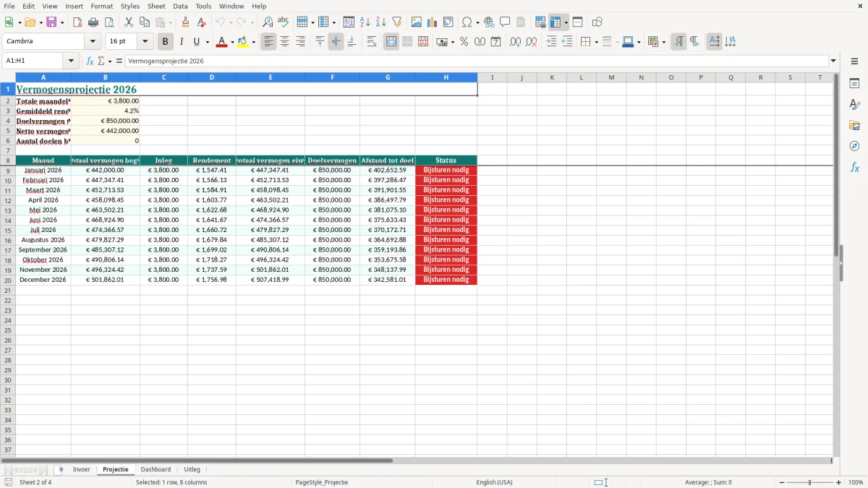Click zoom in plus button
The height and width of the screenshot is (488, 868).
[x=839, y=482]
